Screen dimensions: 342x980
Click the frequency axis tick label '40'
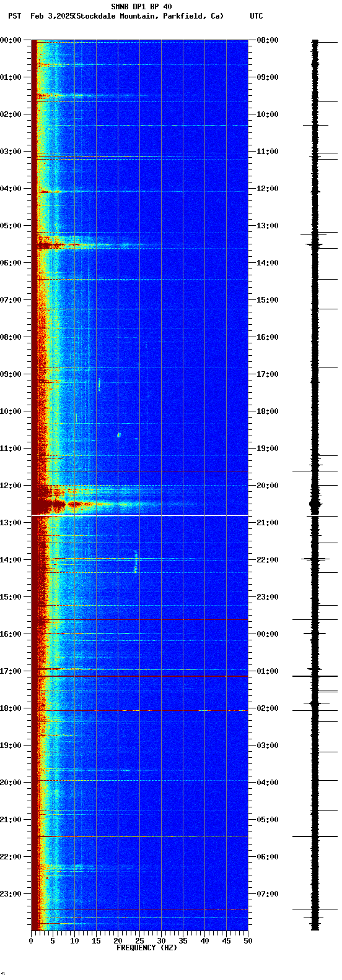click(204, 941)
